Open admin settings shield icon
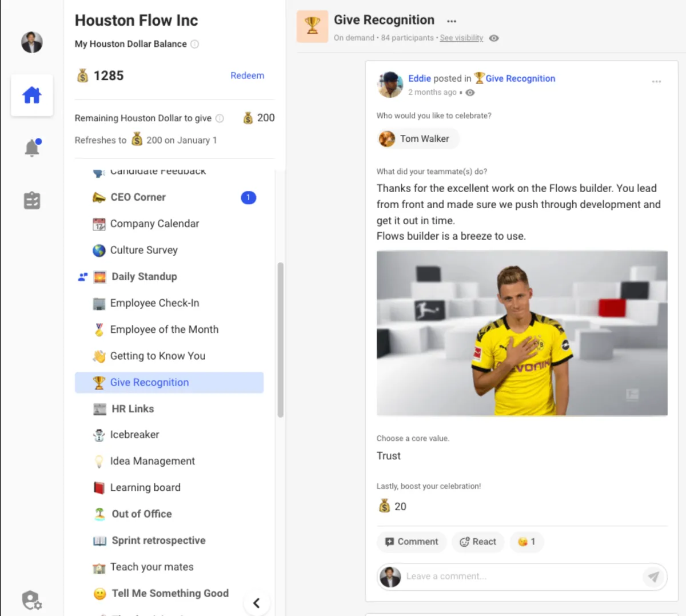The width and height of the screenshot is (686, 616). click(x=31, y=600)
